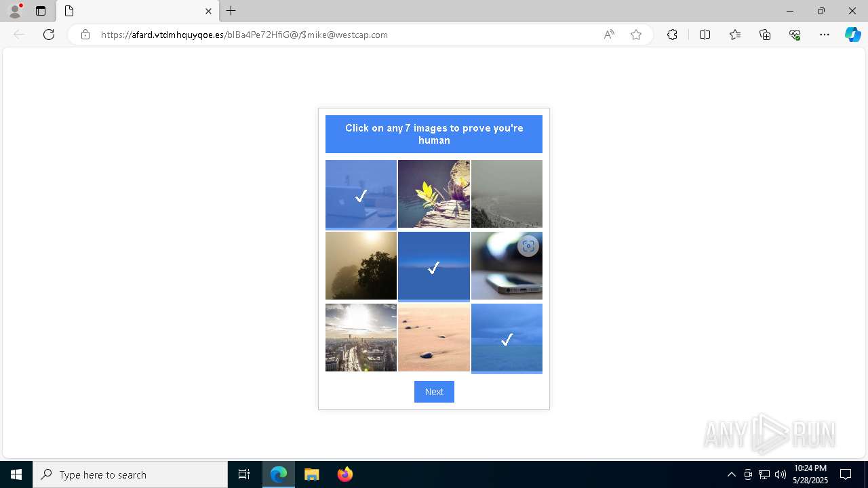Open File Explorer from the taskbar
Screen dimensions: 868x488
(312, 474)
